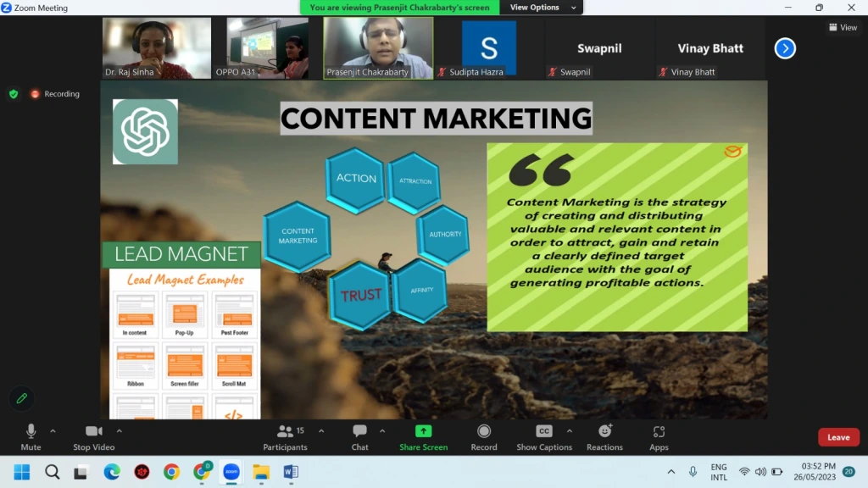This screenshot has height=488, width=868.
Task: Click the green Share Screen icon
Action: pyautogui.click(x=423, y=431)
